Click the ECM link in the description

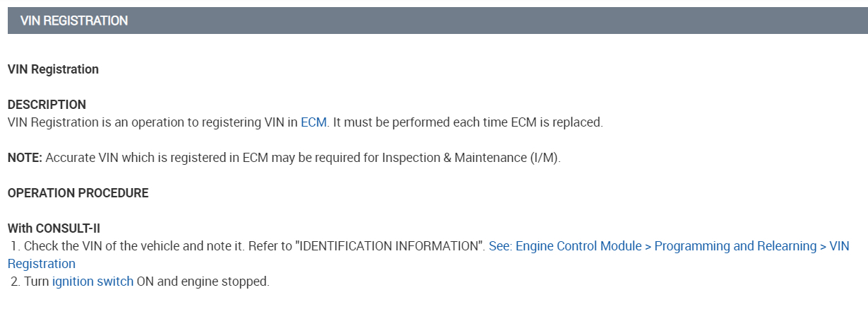tap(314, 122)
